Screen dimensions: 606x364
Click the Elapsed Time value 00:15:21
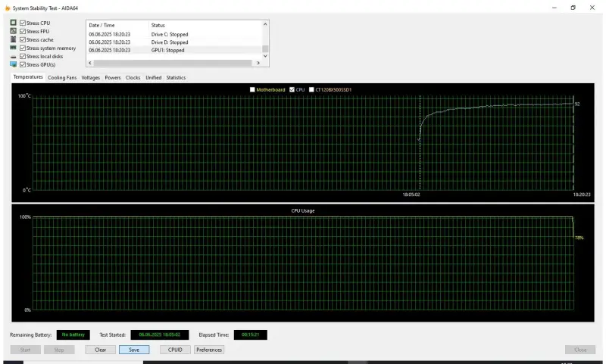tap(251, 334)
